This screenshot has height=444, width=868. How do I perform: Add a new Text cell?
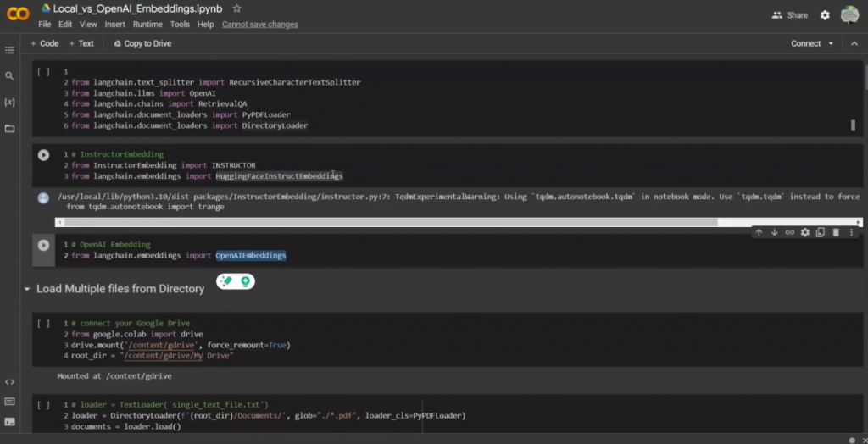(81, 43)
